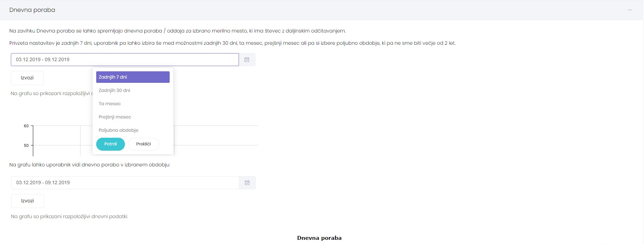
Task: Collapse the Dnevna poraba panel with minus icon
Action: point(630,10)
